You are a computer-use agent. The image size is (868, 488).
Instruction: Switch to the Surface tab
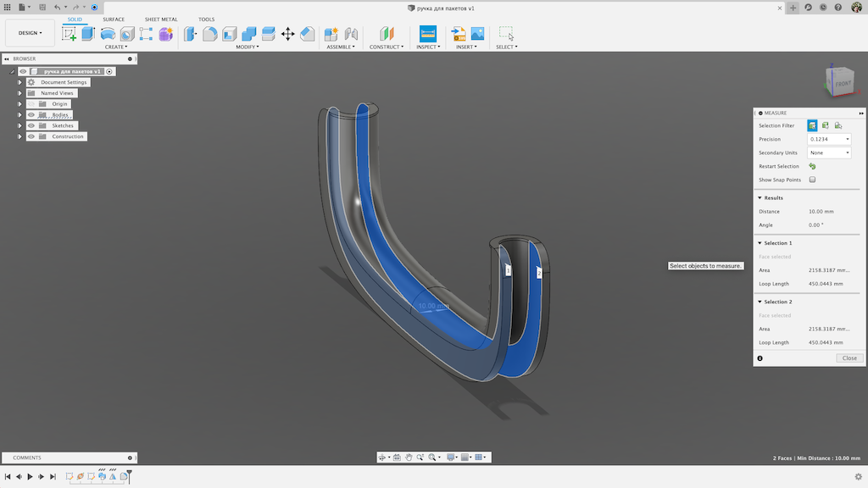114,19
